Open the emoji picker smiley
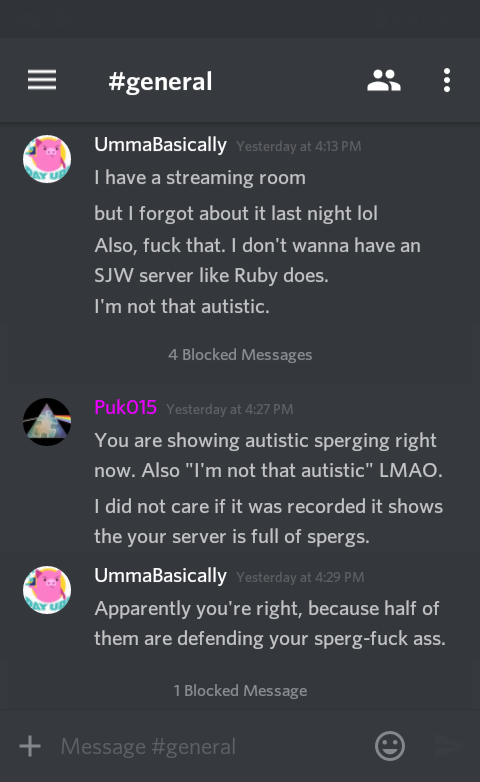Image resolution: width=480 pixels, height=782 pixels. click(x=390, y=746)
